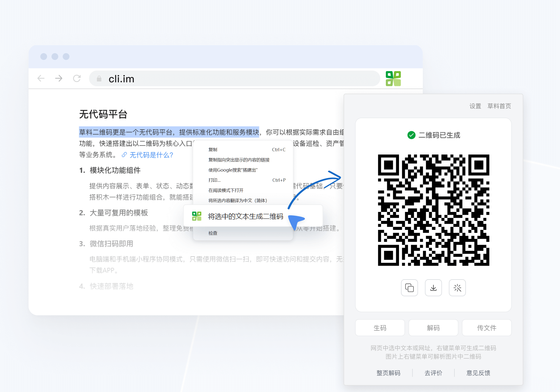Click the 整页解码 link
The image size is (560, 392).
click(388, 373)
